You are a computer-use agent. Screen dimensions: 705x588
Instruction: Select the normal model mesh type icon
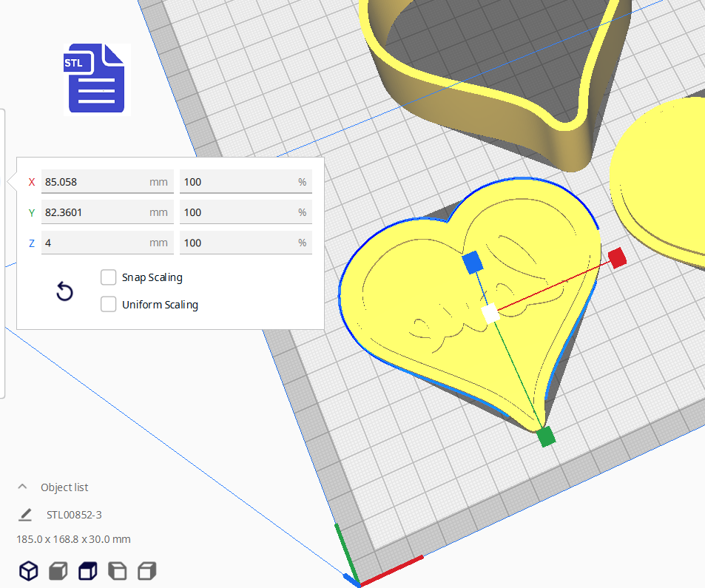click(28, 571)
